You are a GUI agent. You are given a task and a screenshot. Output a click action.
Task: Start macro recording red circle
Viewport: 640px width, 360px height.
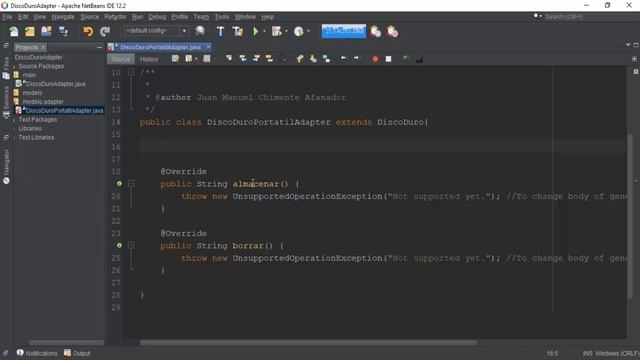click(375, 59)
